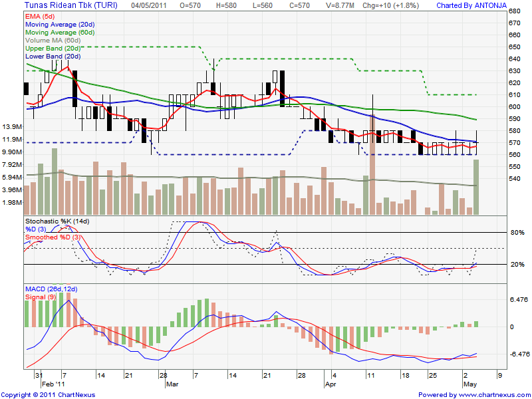Click the last green volume bar in May
The width and height of the screenshot is (532, 399).
click(476, 187)
